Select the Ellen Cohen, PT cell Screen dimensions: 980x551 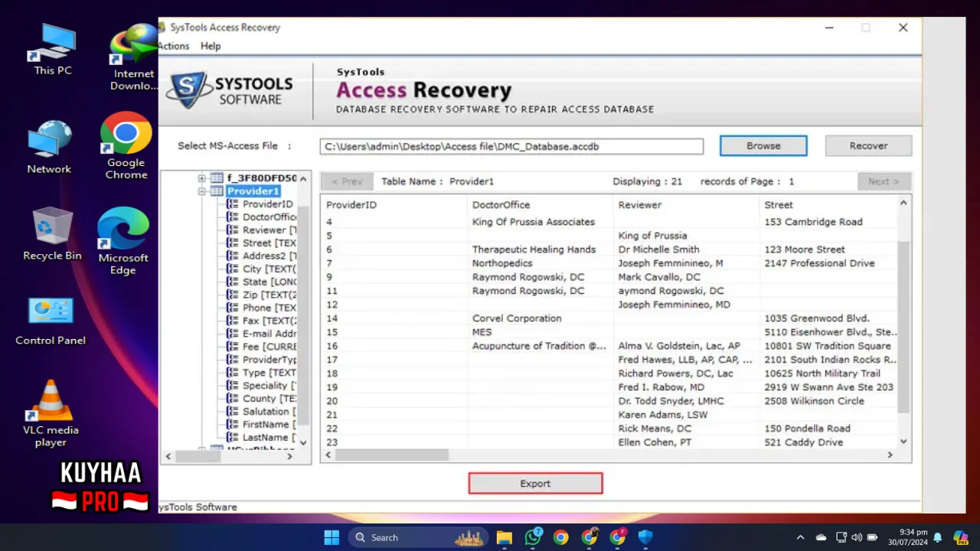(655, 442)
